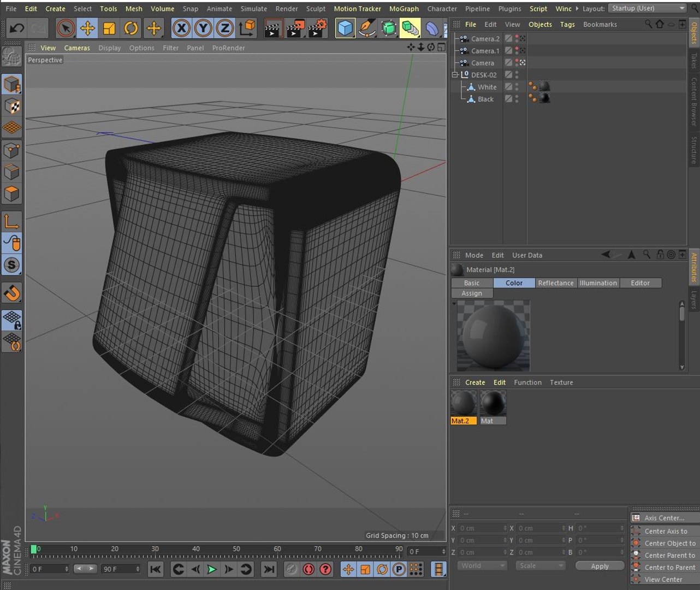700x590 pixels.
Task: Toggle the Snap magnet tool
Action: pyautogui.click(x=11, y=293)
